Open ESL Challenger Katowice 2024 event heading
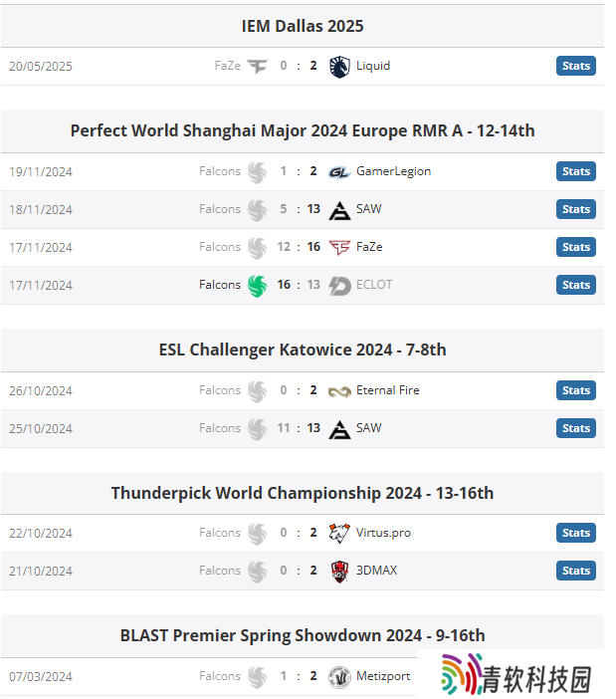Screen dimensions: 616x699 (x=303, y=349)
